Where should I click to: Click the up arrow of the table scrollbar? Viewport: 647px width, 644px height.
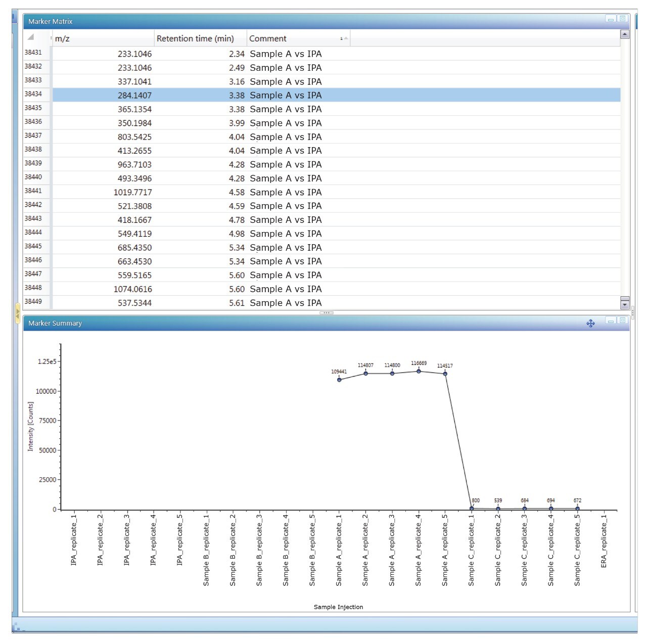coord(625,33)
